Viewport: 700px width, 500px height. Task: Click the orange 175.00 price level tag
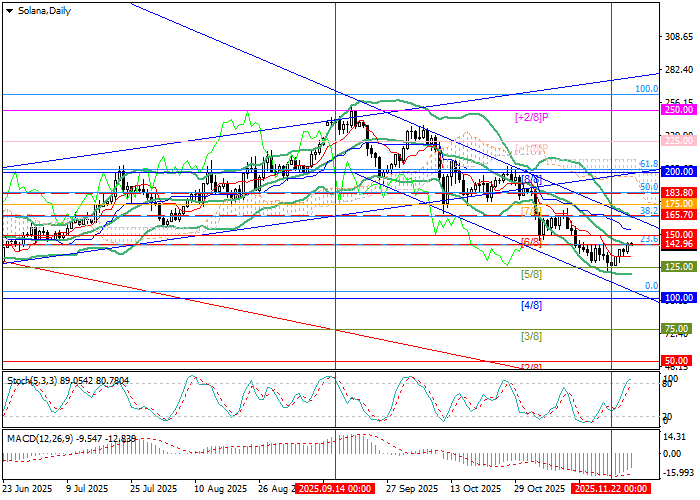679,203
